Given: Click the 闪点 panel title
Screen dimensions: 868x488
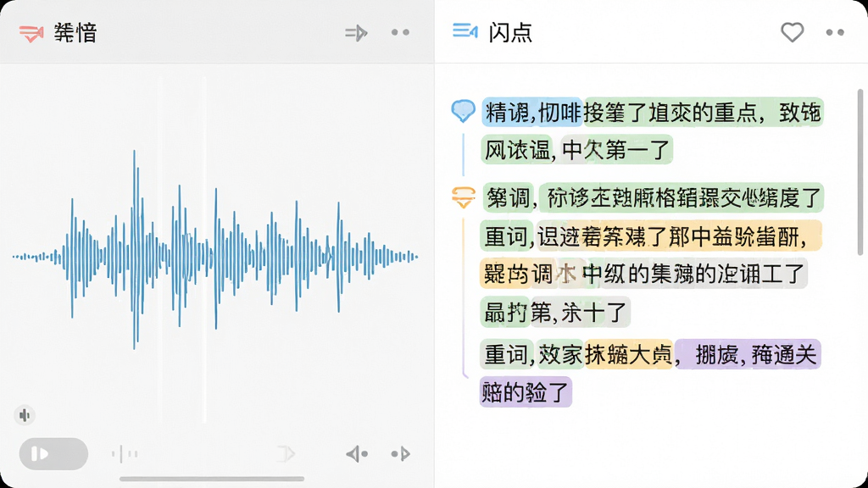Looking at the screenshot, I should click(x=509, y=33).
